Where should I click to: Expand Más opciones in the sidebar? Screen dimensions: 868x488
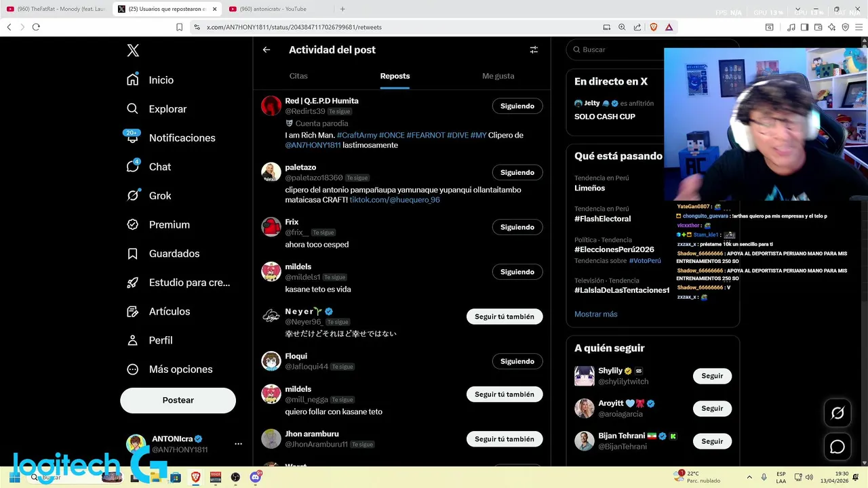[170, 369]
